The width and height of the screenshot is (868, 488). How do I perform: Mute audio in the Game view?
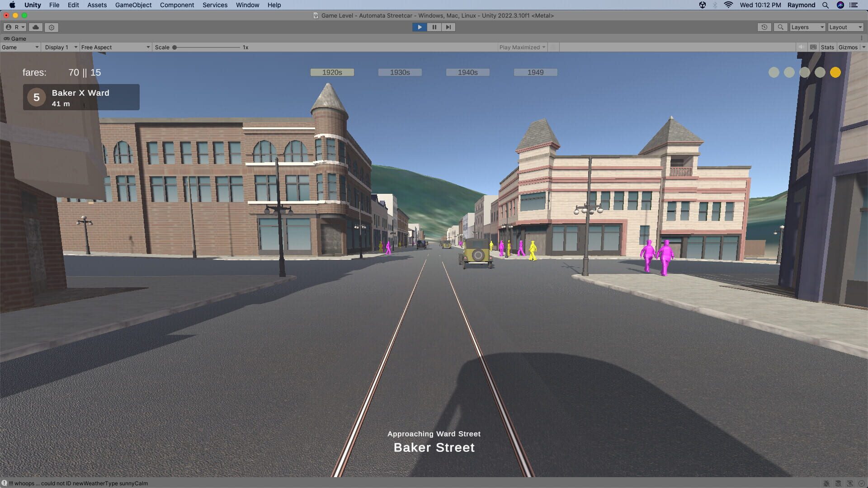[x=801, y=47]
